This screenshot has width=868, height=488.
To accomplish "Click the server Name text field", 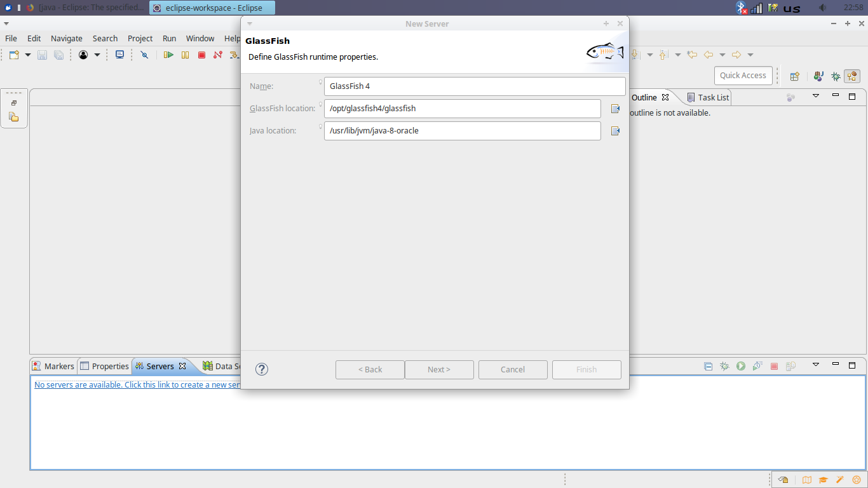I will coord(475,86).
